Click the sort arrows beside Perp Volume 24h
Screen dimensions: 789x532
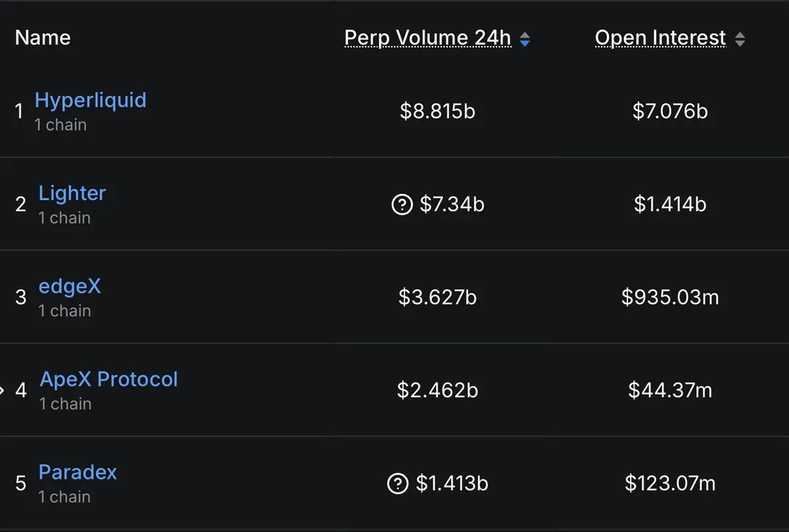tap(525, 40)
